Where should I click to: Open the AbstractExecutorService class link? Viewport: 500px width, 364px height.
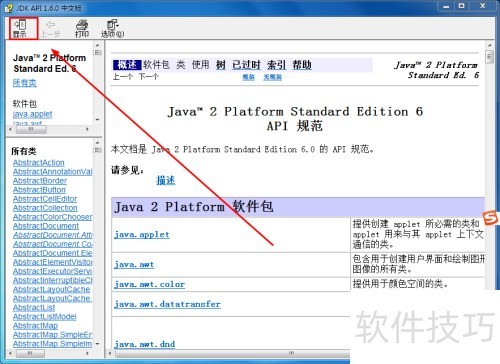[x=52, y=271]
